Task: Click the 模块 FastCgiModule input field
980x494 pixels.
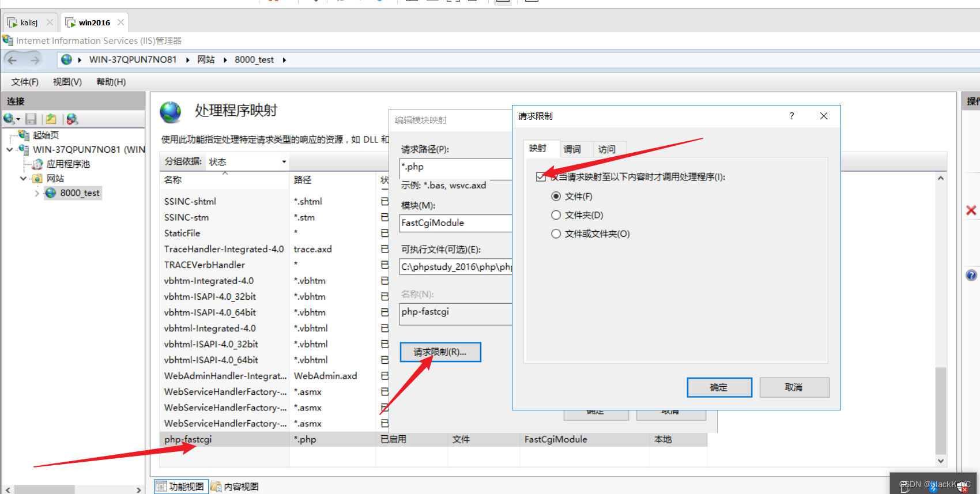Action: (455, 223)
